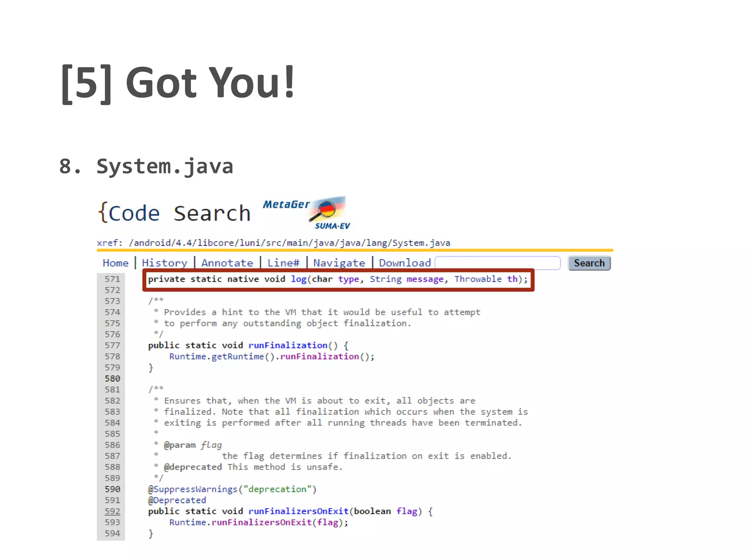
Task: Click line number 571
Action: pyautogui.click(x=112, y=279)
